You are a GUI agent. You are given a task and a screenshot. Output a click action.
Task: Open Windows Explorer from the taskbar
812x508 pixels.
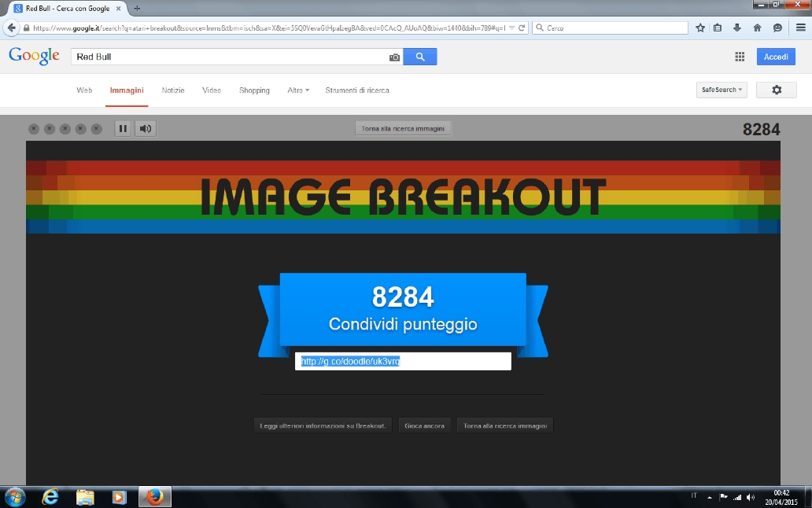pos(85,497)
